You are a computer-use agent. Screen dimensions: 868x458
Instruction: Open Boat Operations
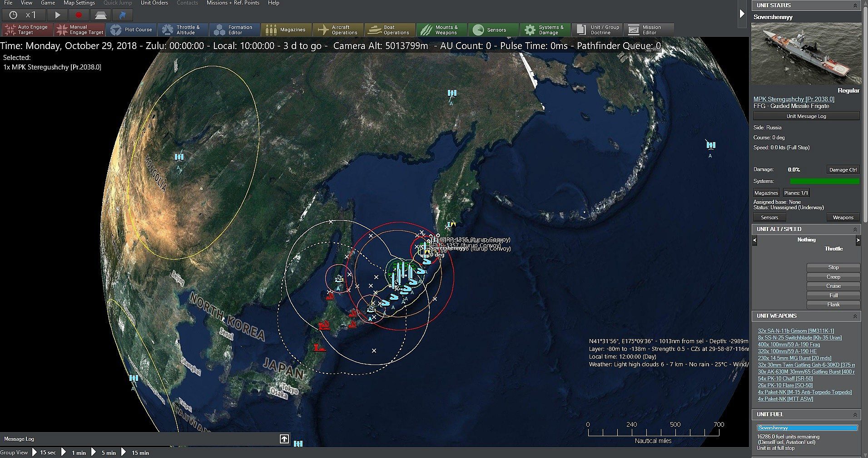click(390, 30)
